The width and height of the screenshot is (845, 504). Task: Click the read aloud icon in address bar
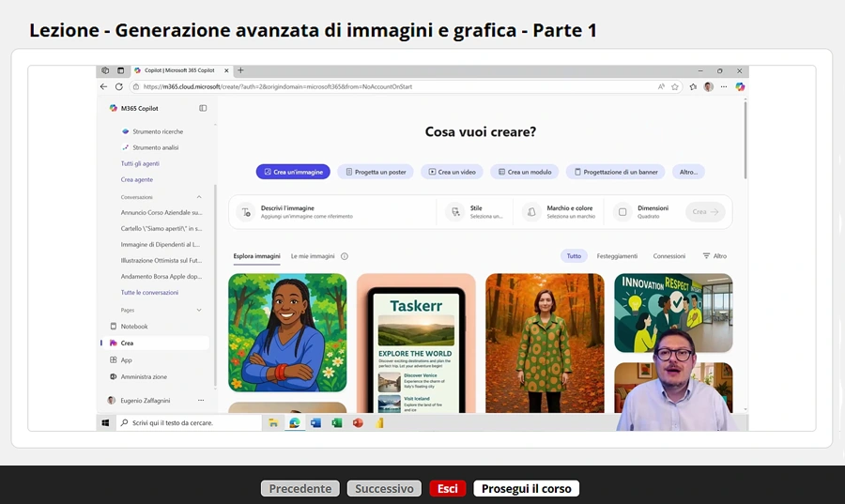click(x=661, y=86)
